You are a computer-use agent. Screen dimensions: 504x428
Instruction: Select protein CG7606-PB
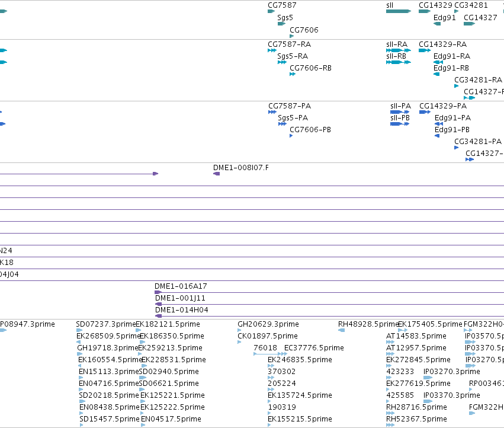coord(310,130)
